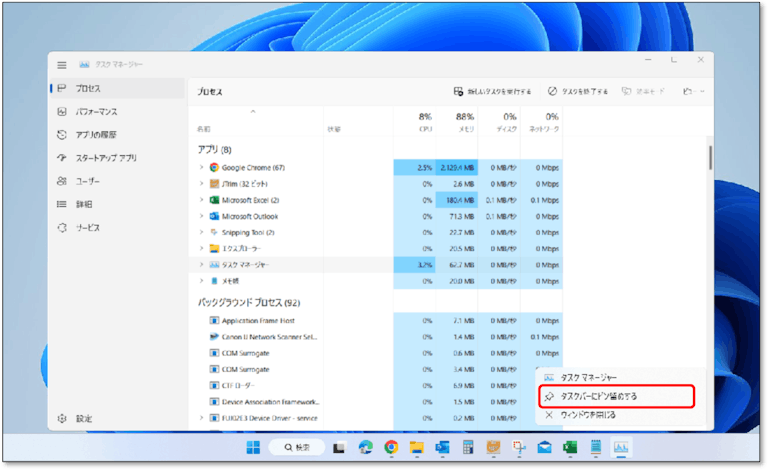Click the Google Chrome row icon
This screenshot has height=470, width=768.
click(214, 167)
